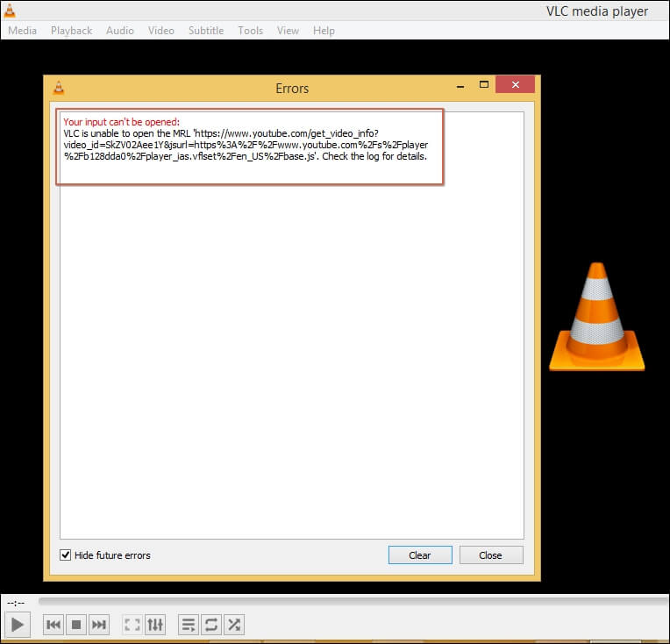Open the Help menu
The height and width of the screenshot is (644, 670).
pyautogui.click(x=324, y=31)
